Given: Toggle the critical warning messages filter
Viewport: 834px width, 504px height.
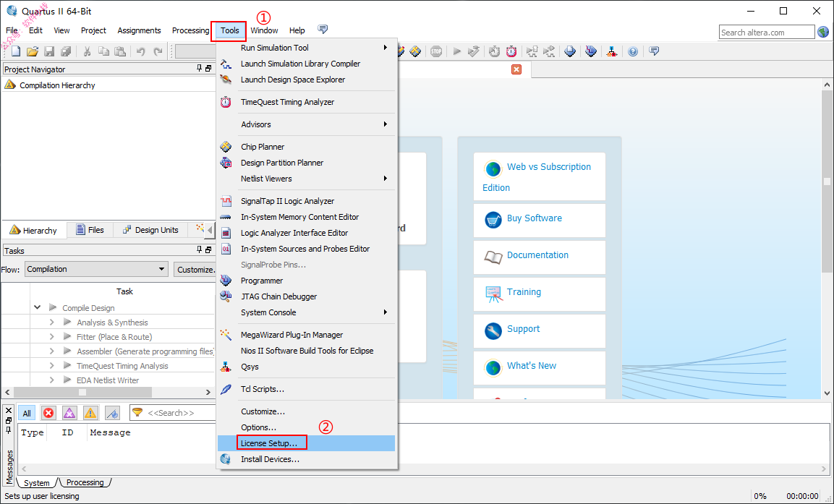Looking at the screenshot, I should (x=69, y=413).
